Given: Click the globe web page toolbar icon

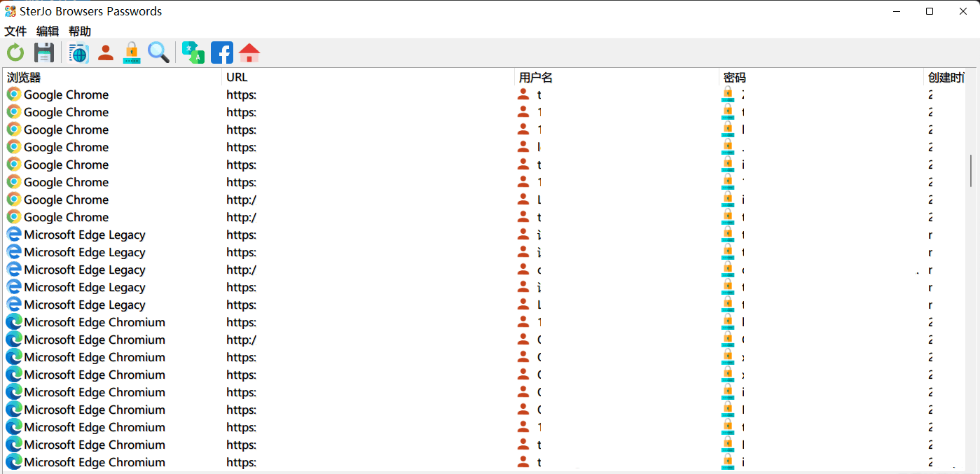Looking at the screenshot, I should 78,53.
